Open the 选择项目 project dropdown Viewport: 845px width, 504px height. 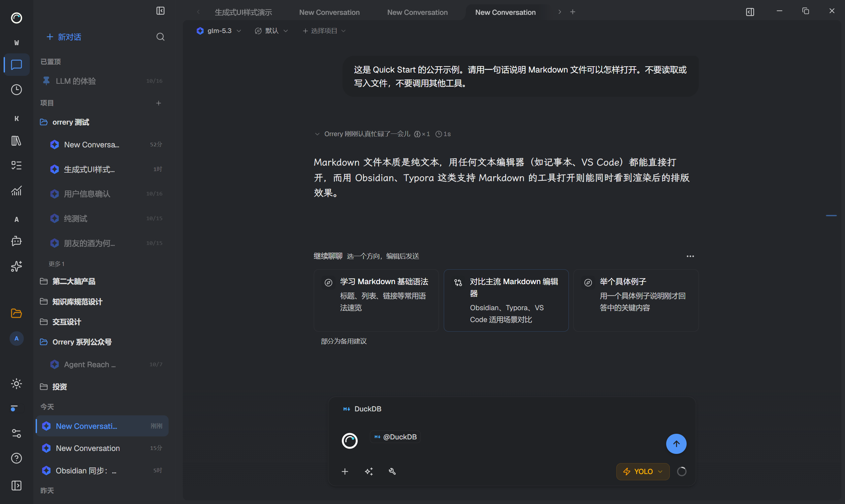pyautogui.click(x=324, y=31)
